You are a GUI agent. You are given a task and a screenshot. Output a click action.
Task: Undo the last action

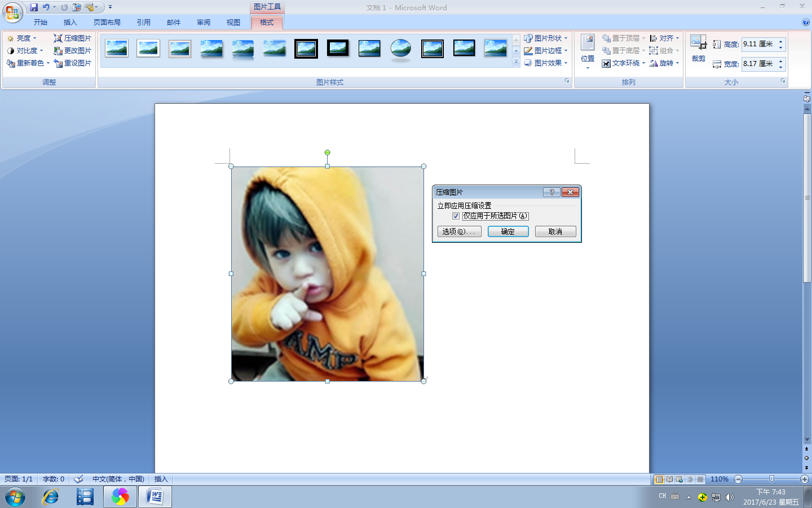[x=46, y=7]
